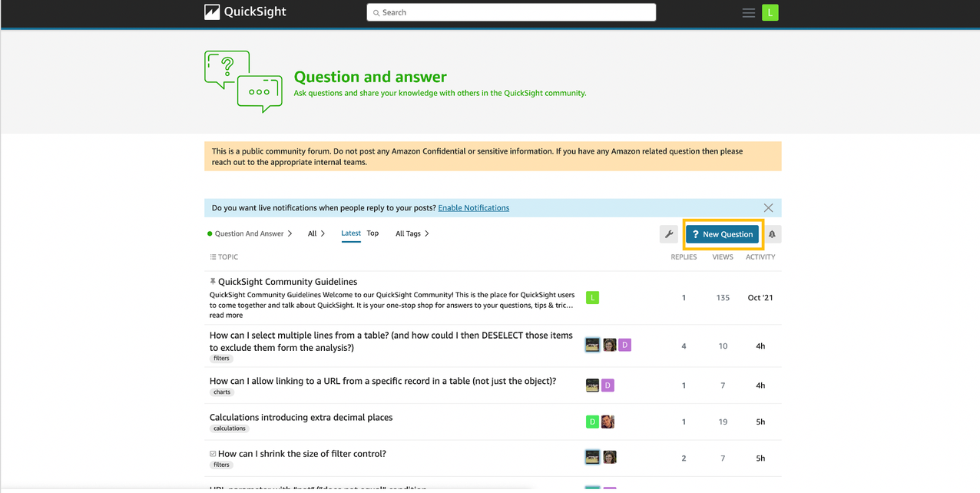Expand the All subcategory dropdown
The image size is (980, 493).
click(316, 233)
